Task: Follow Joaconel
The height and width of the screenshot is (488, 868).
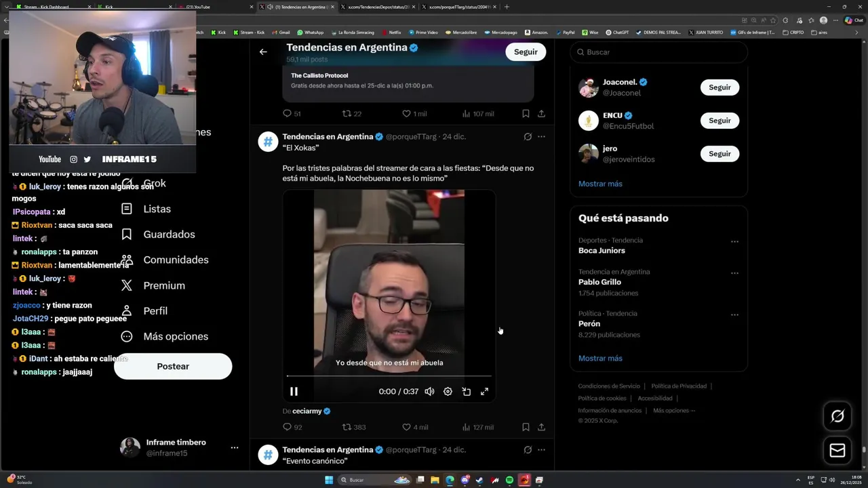Action: point(719,87)
